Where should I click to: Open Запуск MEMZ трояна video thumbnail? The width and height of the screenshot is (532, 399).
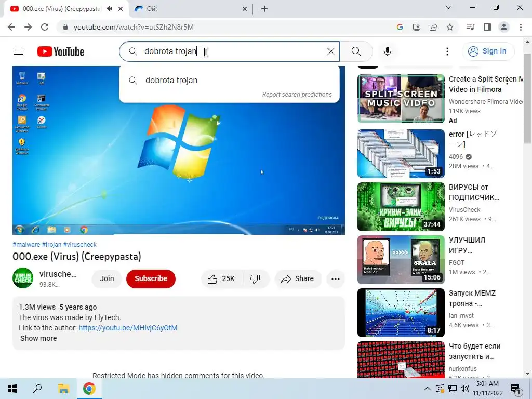tap(401, 312)
